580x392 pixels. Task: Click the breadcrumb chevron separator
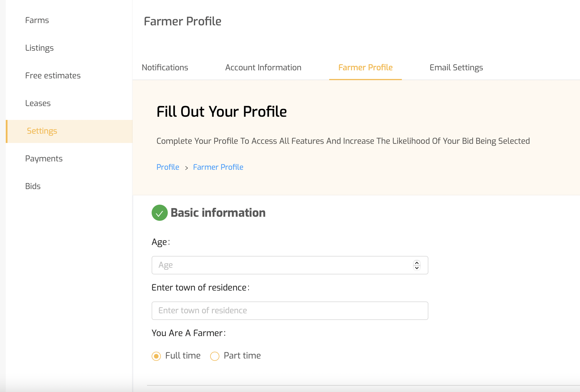click(x=187, y=168)
